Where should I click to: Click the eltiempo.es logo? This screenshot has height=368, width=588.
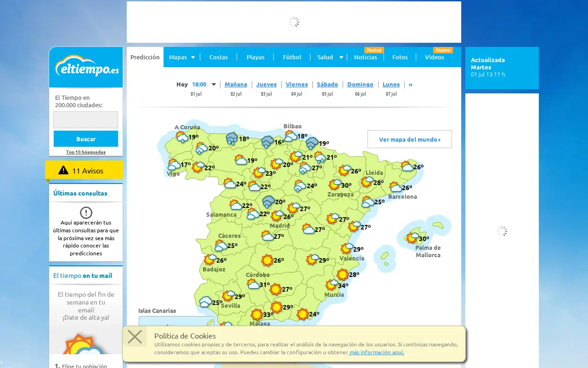tap(87, 66)
